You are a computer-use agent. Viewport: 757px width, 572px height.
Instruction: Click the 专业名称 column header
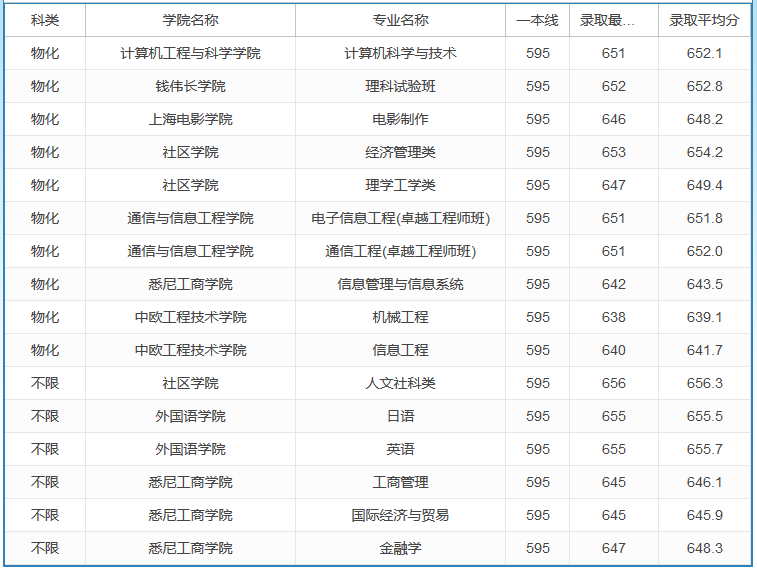click(x=400, y=20)
